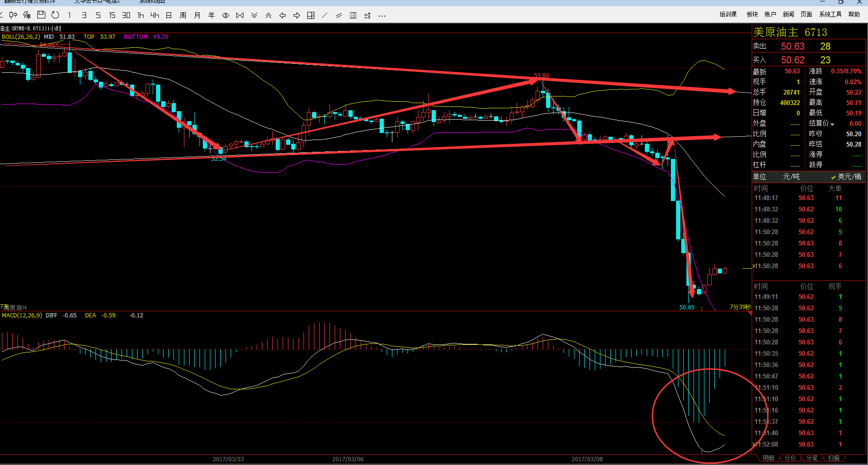Select the 1-minute timeframe button
868x465 pixels.
click(x=69, y=15)
